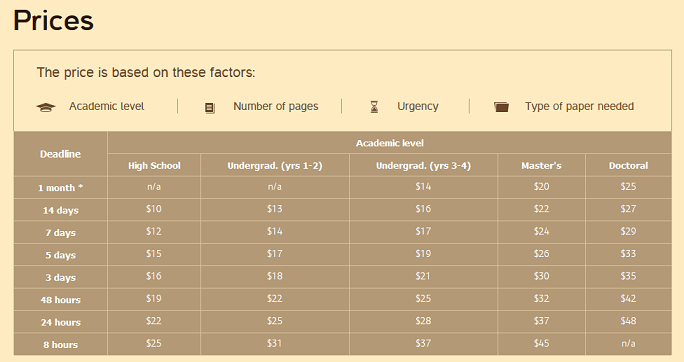Pick the $45 Master's 8 hours price
684x362 pixels.
pos(541,343)
